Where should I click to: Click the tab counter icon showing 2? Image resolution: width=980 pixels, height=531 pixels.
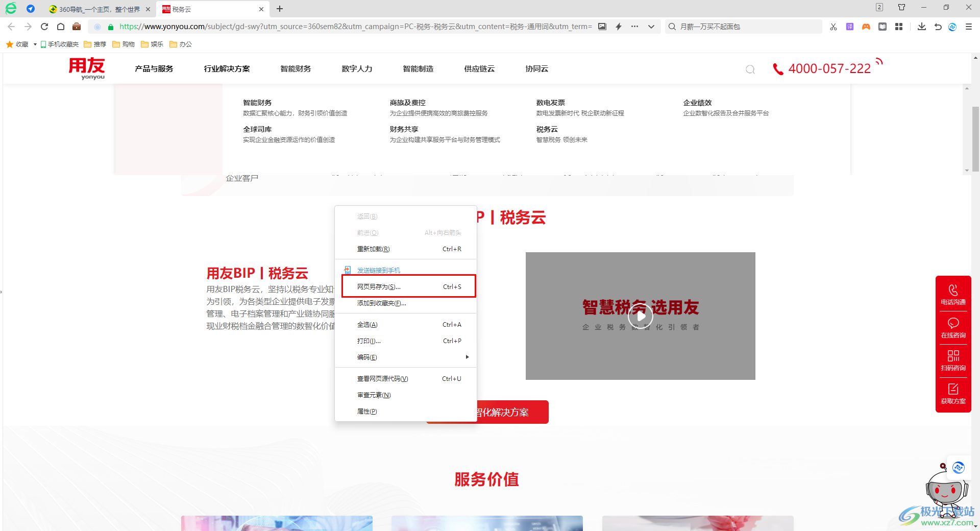click(x=879, y=7)
